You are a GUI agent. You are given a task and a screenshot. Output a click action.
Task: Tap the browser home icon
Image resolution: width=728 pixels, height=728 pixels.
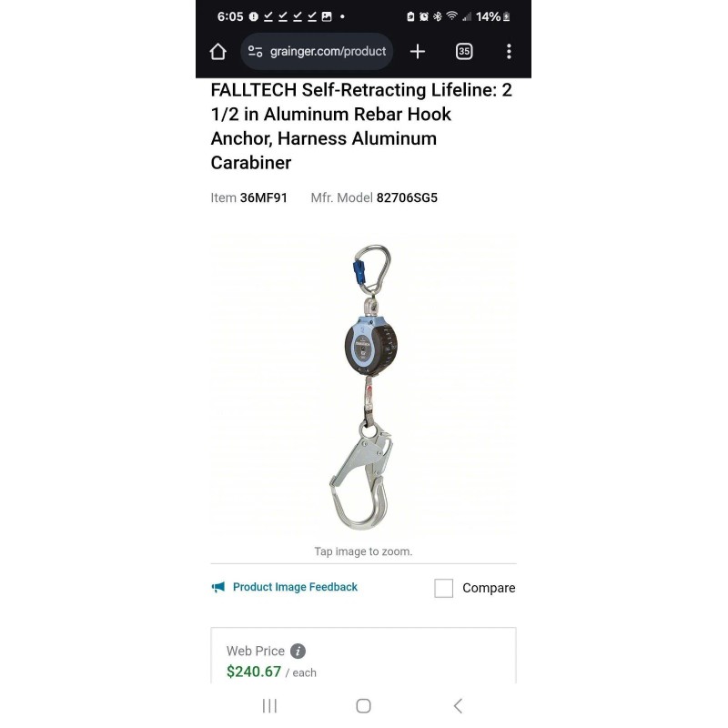tap(217, 52)
